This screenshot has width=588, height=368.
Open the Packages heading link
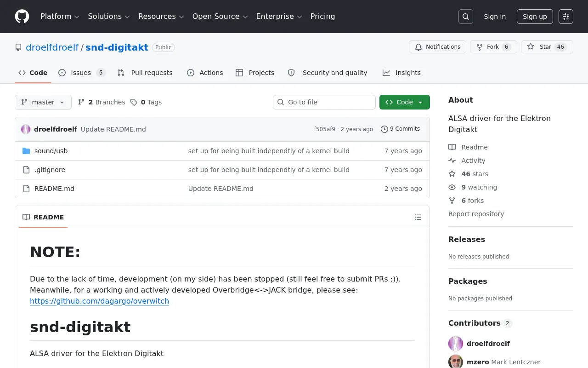tap(468, 281)
